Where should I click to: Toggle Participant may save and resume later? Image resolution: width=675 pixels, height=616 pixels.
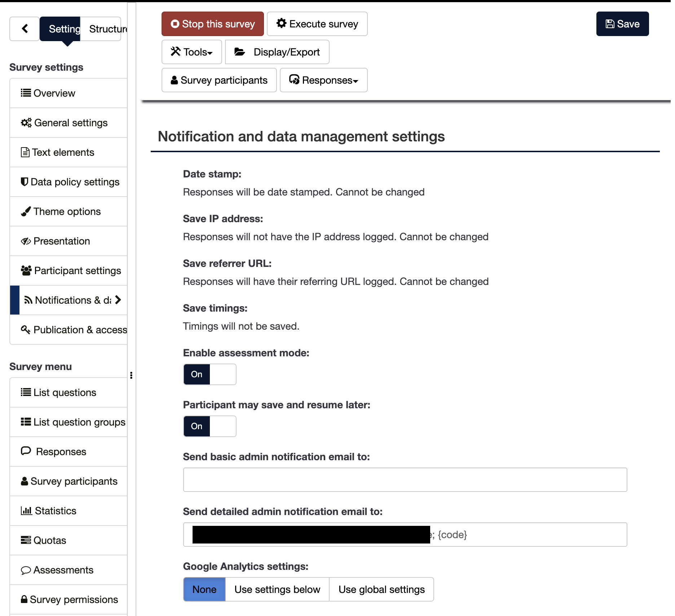(209, 426)
